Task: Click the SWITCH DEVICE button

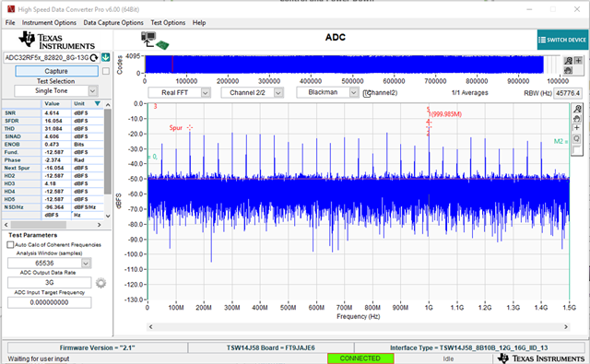Action: [x=562, y=40]
